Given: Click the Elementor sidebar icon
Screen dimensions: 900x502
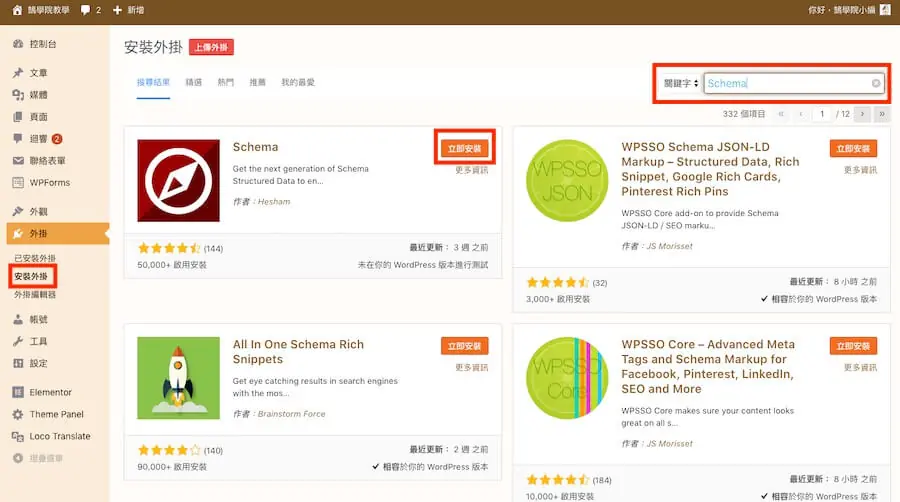Looking at the screenshot, I should [18, 392].
